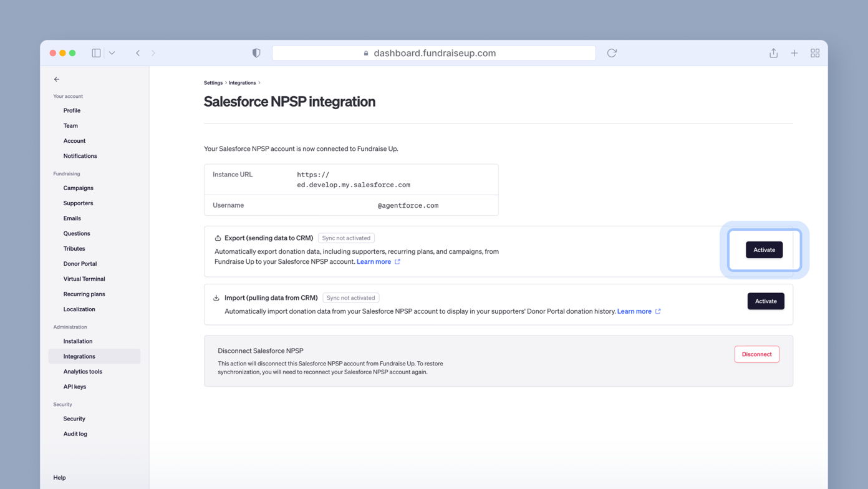Click the chevron after Settings in the breadcrumb
Screen dimensions: 868x489
pos(224,82)
